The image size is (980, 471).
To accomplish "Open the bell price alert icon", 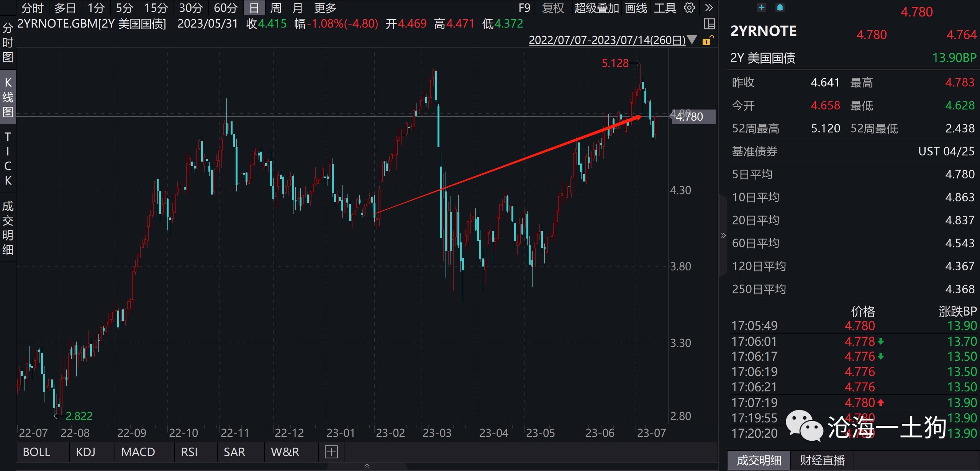I will coord(780,7).
